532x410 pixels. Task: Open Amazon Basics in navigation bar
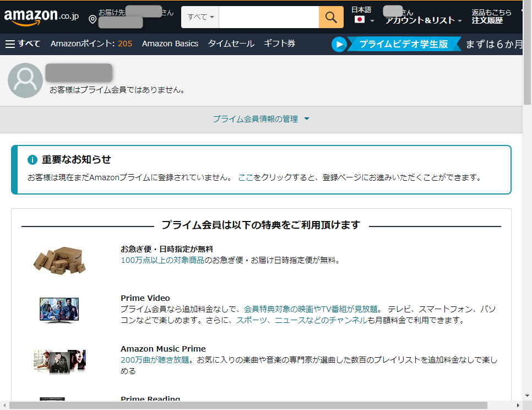coord(170,44)
